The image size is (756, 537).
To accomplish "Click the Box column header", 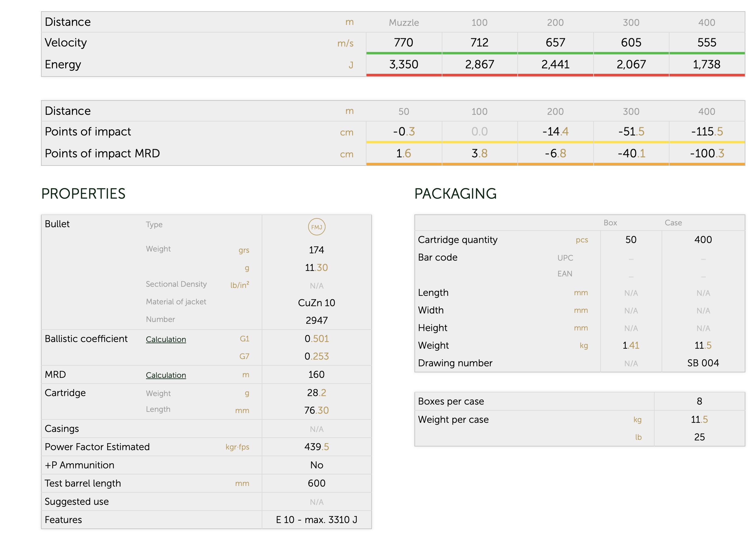I will [x=610, y=223].
